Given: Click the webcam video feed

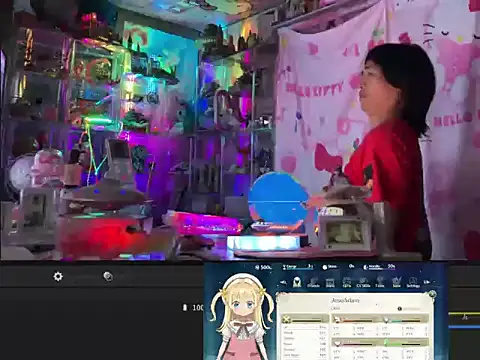Looking at the screenshot, I should tap(240, 130).
